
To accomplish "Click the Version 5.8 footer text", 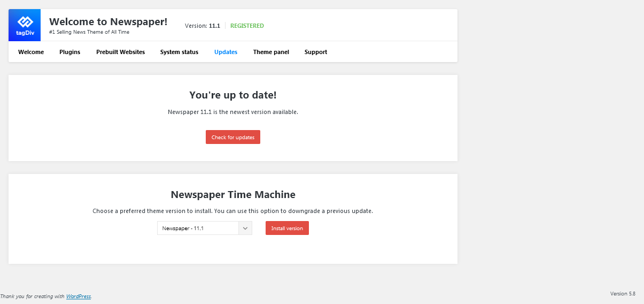I will pos(623,293).
